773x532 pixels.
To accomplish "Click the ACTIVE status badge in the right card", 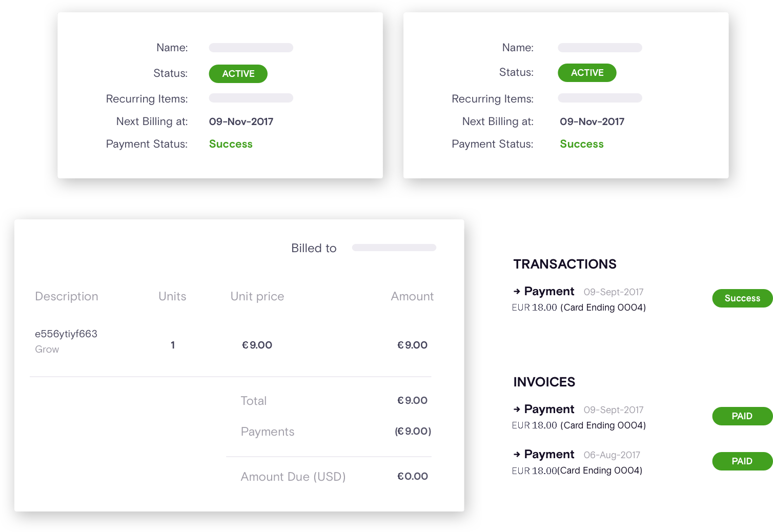I will [587, 73].
